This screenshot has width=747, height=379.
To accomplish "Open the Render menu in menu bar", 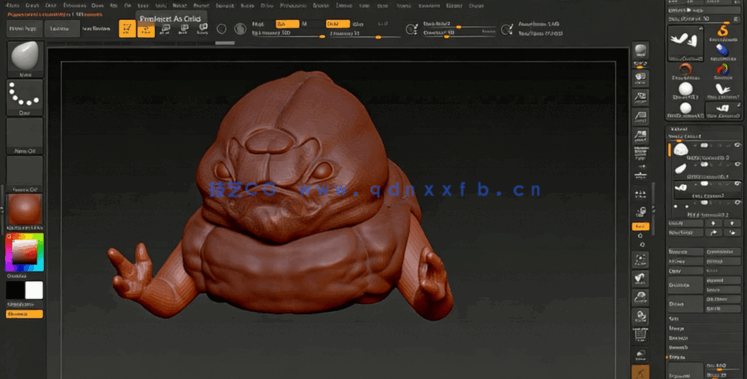I will pyautogui.click(x=321, y=5).
